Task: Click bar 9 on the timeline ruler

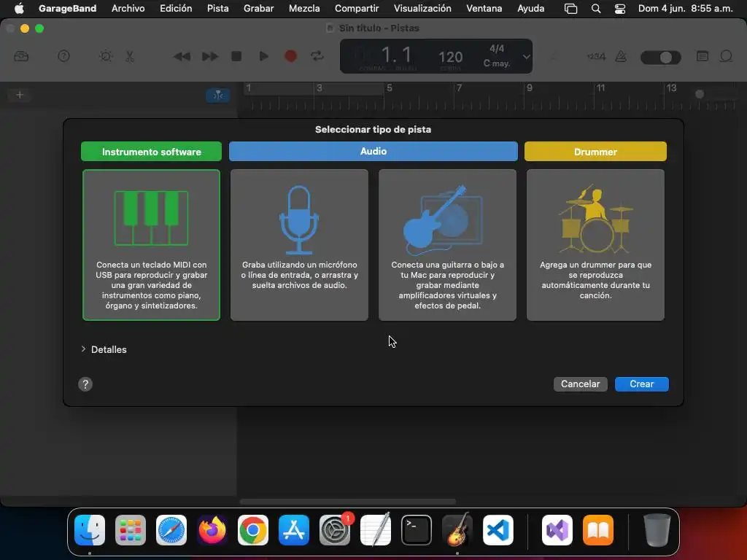Action: tap(530, 88)
